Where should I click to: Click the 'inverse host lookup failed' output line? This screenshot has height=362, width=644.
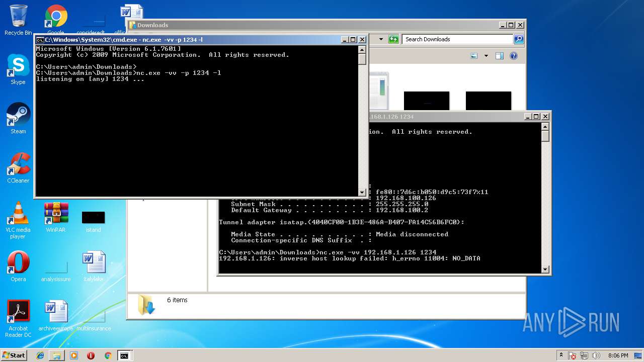point(350,258)
